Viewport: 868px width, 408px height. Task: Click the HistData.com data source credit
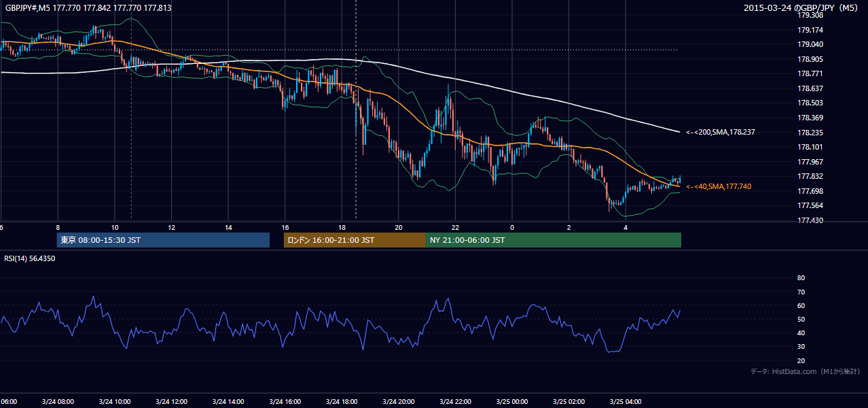[x=806, y=371]
